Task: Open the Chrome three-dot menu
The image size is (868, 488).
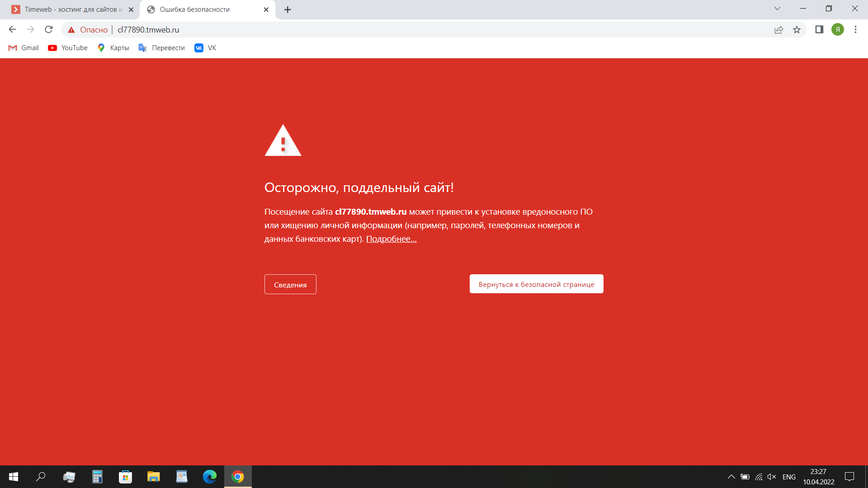Action: coord(855,30)
